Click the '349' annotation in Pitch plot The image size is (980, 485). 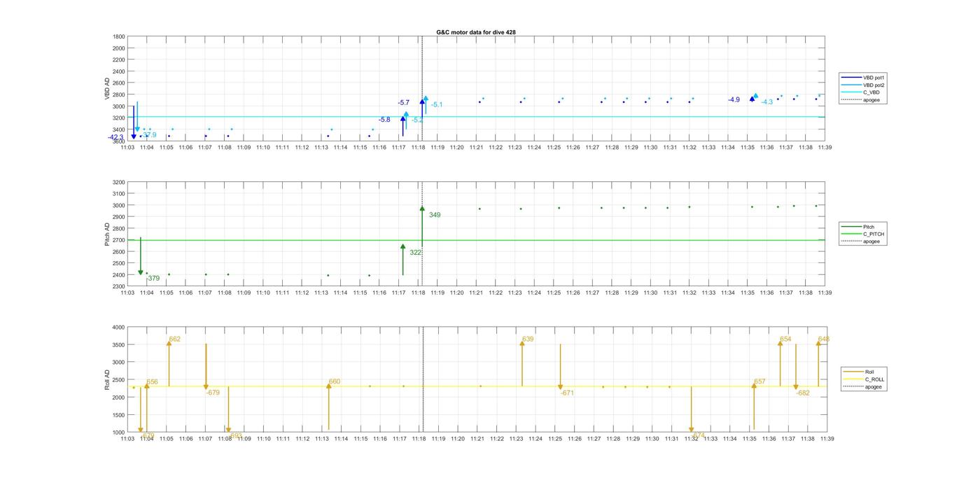(x=435, y=215)
